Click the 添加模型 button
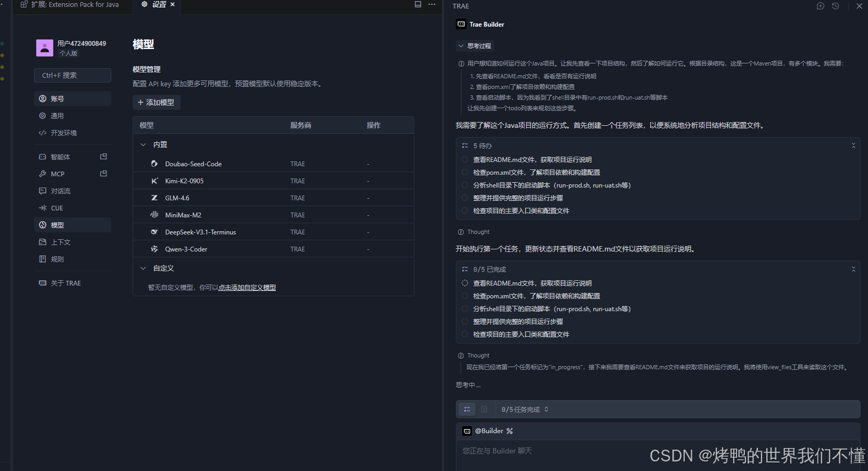 (157, 102)
